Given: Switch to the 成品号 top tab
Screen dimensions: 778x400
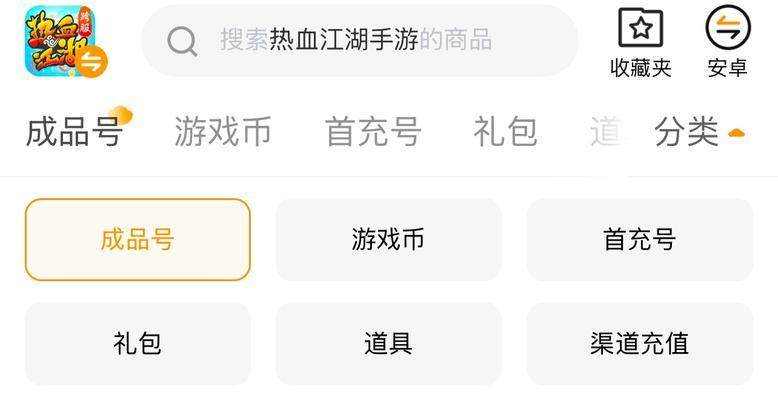Looking at the screenshot, I should (74, 132).
